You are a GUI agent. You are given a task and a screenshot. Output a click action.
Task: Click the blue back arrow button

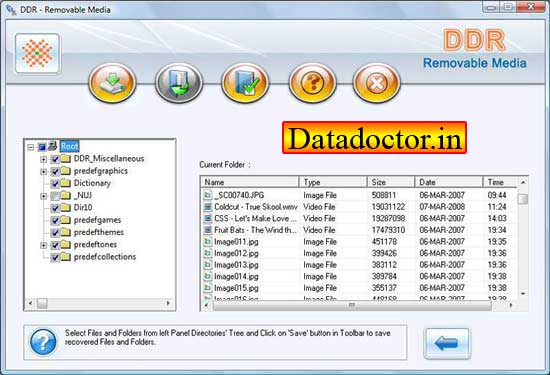(447, 343)
